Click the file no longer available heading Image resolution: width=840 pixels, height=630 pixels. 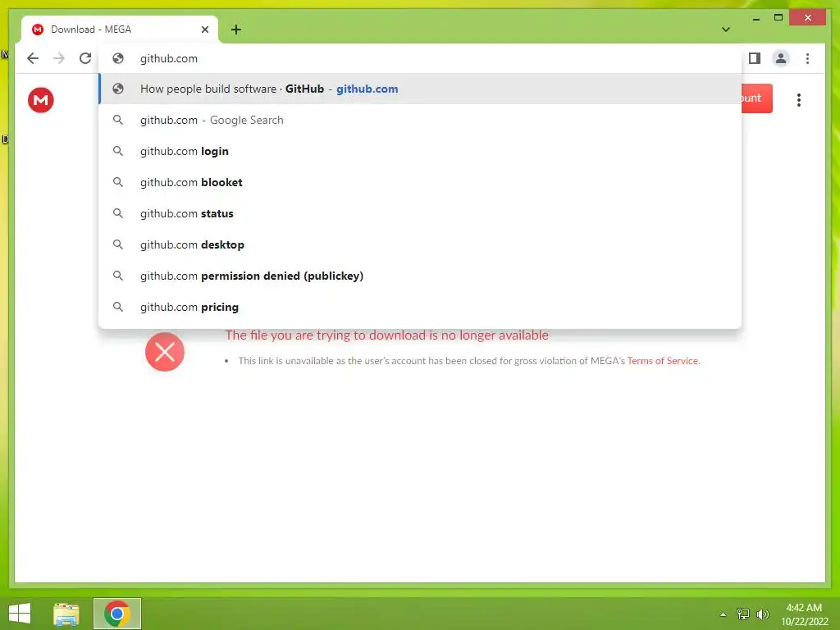[x=386, y=336]
